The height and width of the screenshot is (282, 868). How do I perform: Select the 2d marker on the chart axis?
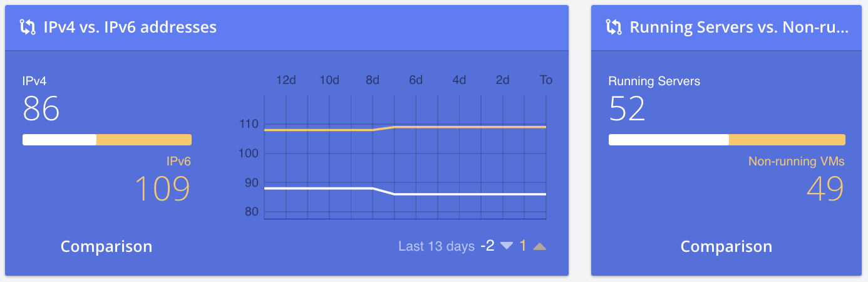(502, 80)
